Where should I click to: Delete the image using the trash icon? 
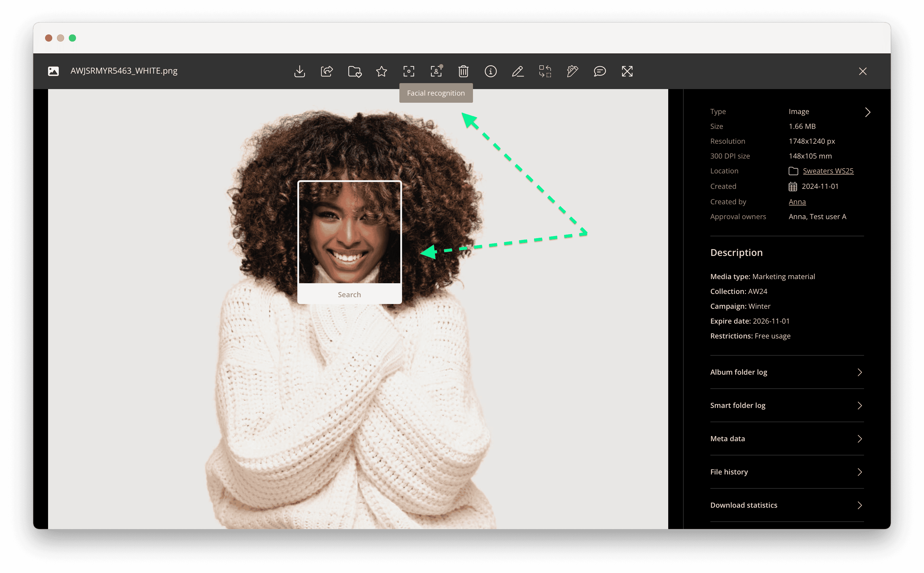pyautogui.click(x=463, y=71)
